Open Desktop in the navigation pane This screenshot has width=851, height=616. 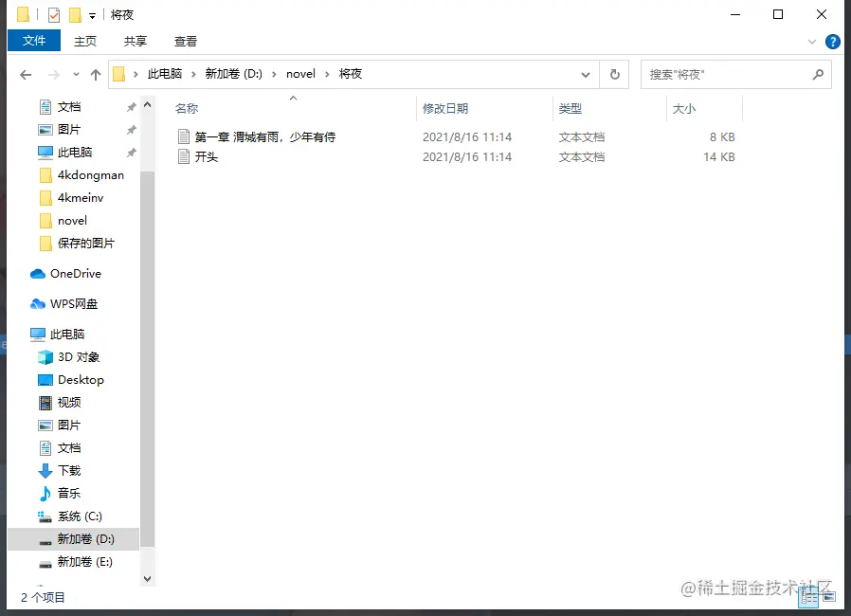pyautogui.click(x=81, y=380)
